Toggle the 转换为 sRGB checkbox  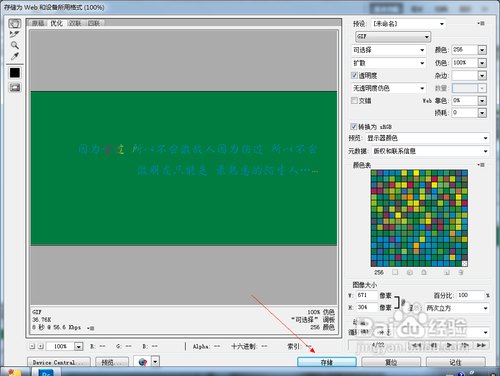354,127
